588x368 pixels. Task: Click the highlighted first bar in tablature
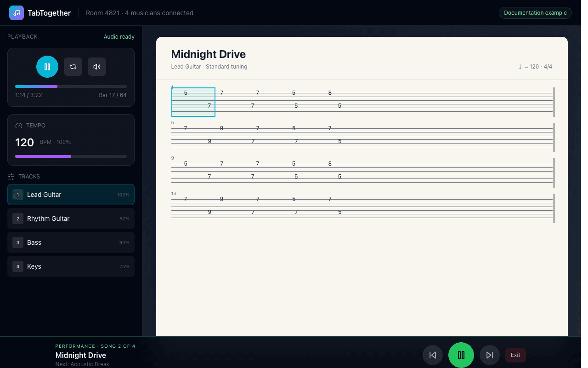tap(193, 102)
